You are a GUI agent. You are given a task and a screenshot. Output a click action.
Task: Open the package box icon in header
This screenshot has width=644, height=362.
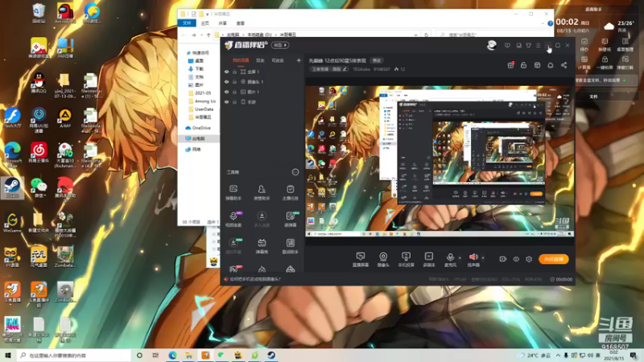[537, 65]
